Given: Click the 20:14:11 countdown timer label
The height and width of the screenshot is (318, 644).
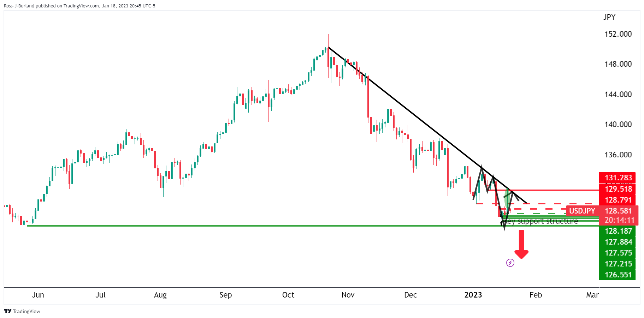Looking at the screenshot, I should pyautogui.click(x=620, y=220).
